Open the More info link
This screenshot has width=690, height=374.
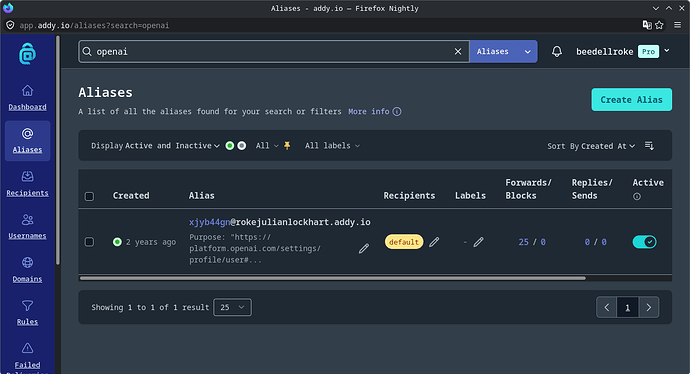(x=369, y=111)
